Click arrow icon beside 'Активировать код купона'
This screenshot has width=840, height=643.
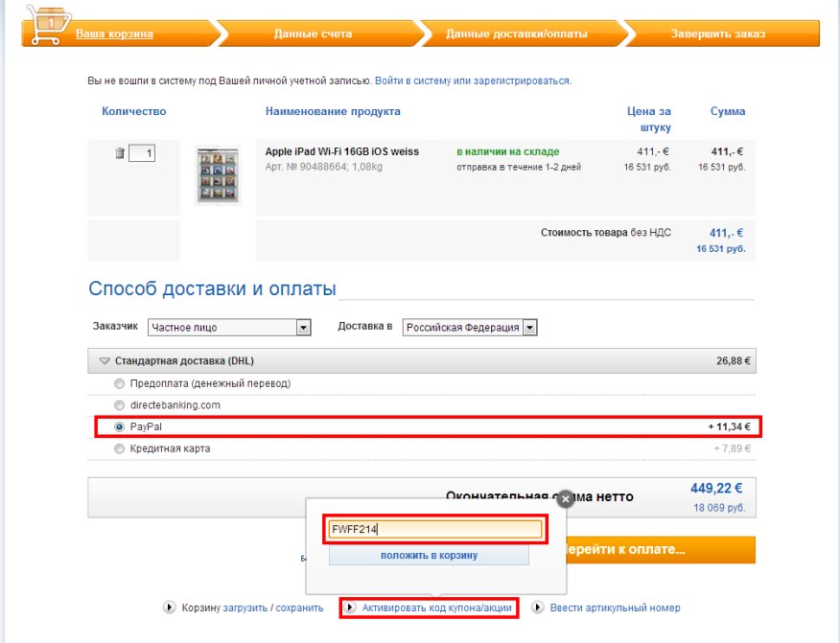350,608
